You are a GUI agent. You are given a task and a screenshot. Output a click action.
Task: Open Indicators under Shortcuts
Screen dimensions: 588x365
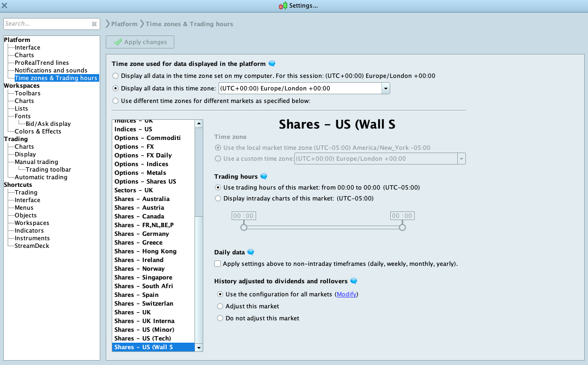click(29, 230)
